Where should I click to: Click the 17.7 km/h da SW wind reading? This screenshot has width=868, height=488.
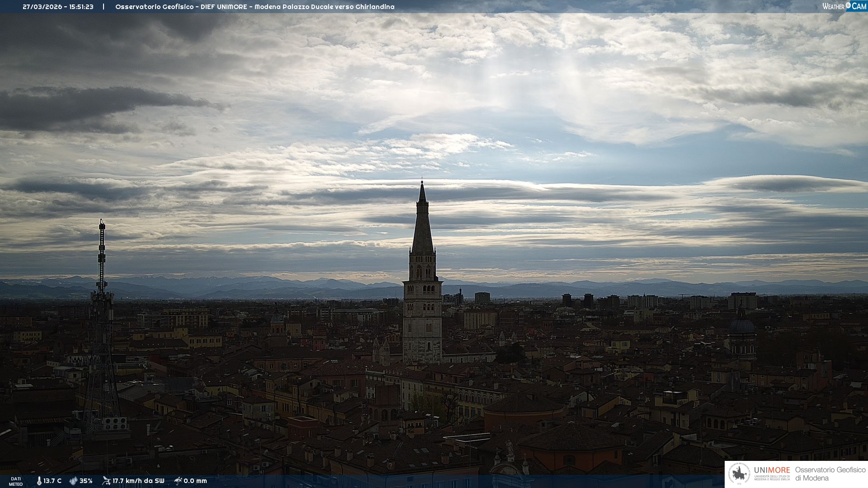pyautogui.click(x=138, y=481)
